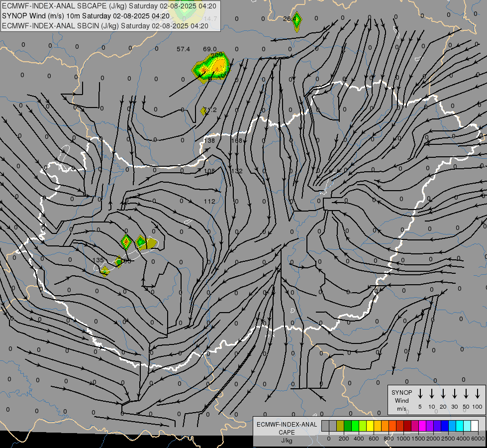Click the 69.0 CAPE value on map

click(209, 49)
